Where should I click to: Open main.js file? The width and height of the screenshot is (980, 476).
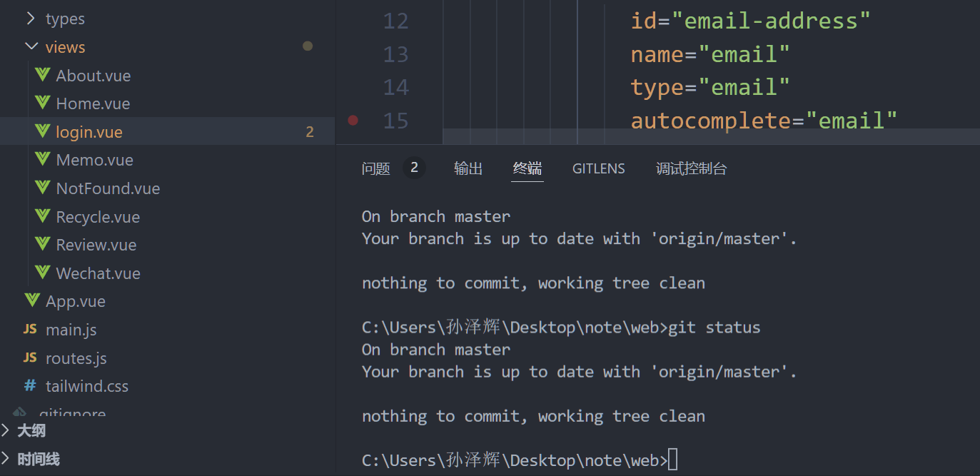[x=71, y=330]
